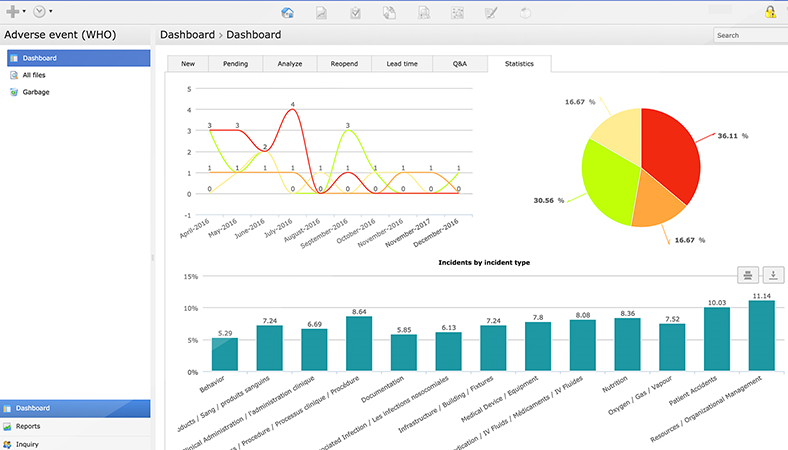
Task: Click the April-2016 axis label
Action: pos(194,229)
